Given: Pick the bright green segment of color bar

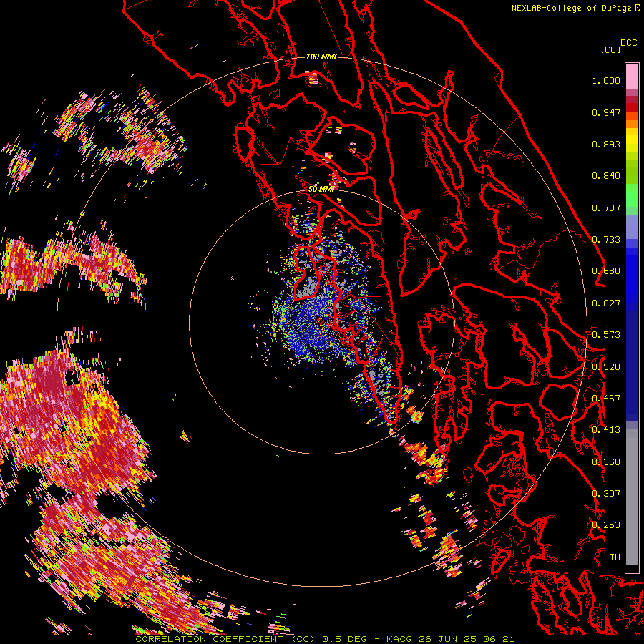Looking at the screenshot, I should pyautogui.click(x=632, y=195).
